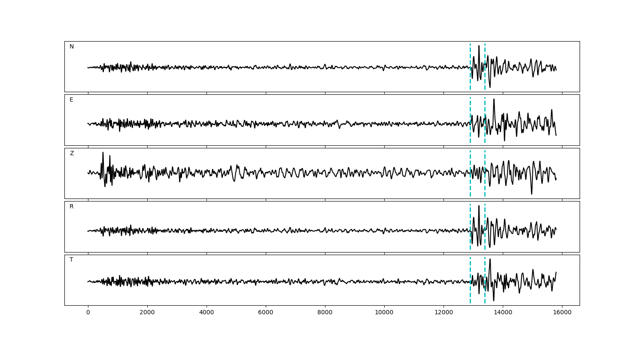This screenshot has height=343, width=644.
Task: Click the x-axis tick label 16000
Action: coord(562,313)
